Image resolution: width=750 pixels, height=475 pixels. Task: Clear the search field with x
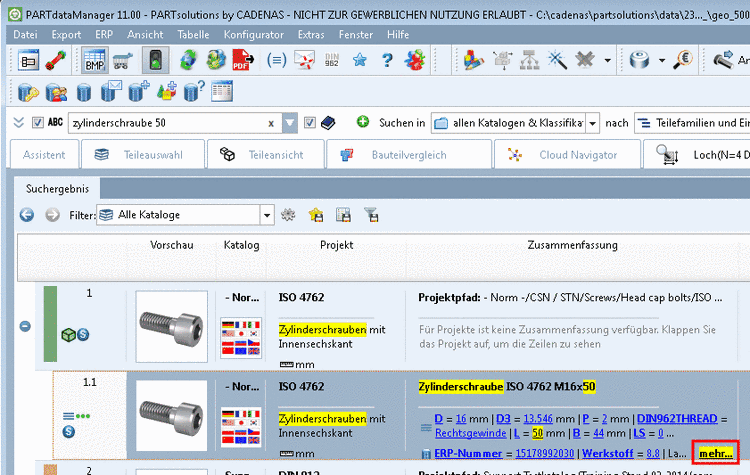click(x=271, y=124)
